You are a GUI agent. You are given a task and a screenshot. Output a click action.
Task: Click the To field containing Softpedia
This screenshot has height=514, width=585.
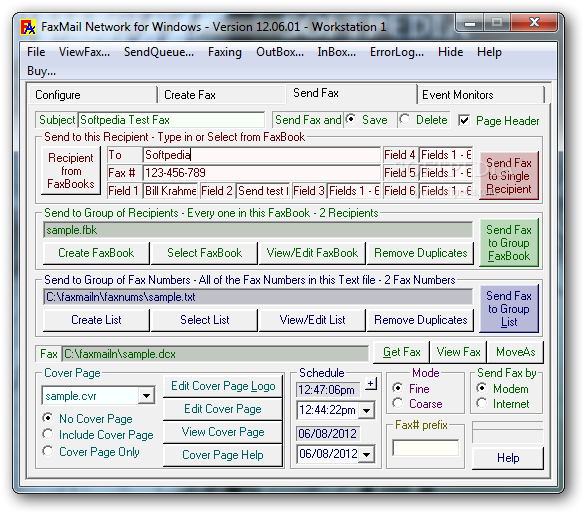(262, 155)
